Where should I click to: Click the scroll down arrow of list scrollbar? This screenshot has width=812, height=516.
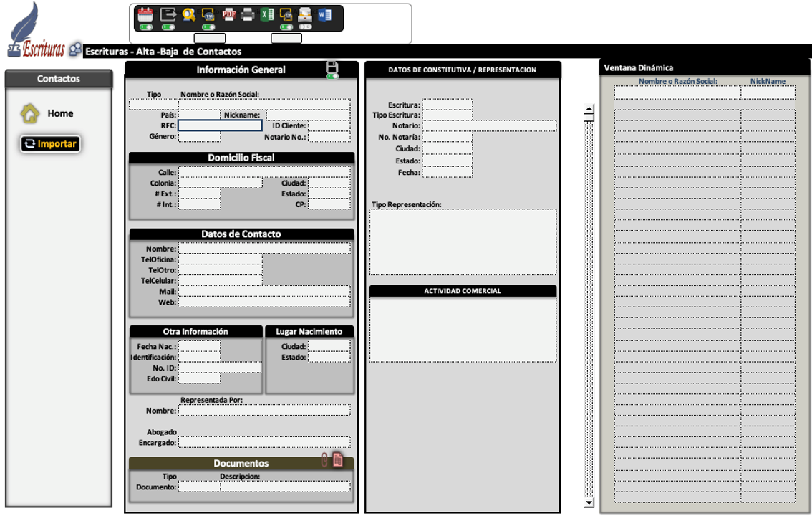tap(589, 503)
